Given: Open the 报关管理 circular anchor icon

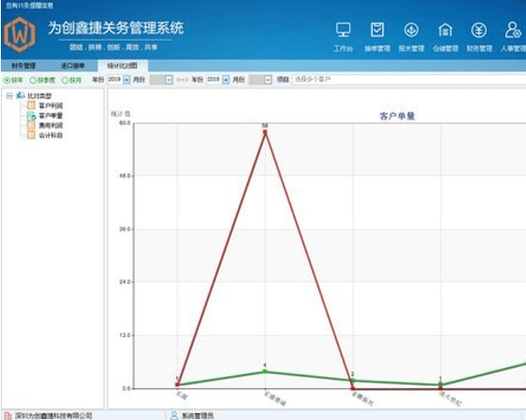Looking at the screenshot, I should pyautogui.click(x=411, y=30).
